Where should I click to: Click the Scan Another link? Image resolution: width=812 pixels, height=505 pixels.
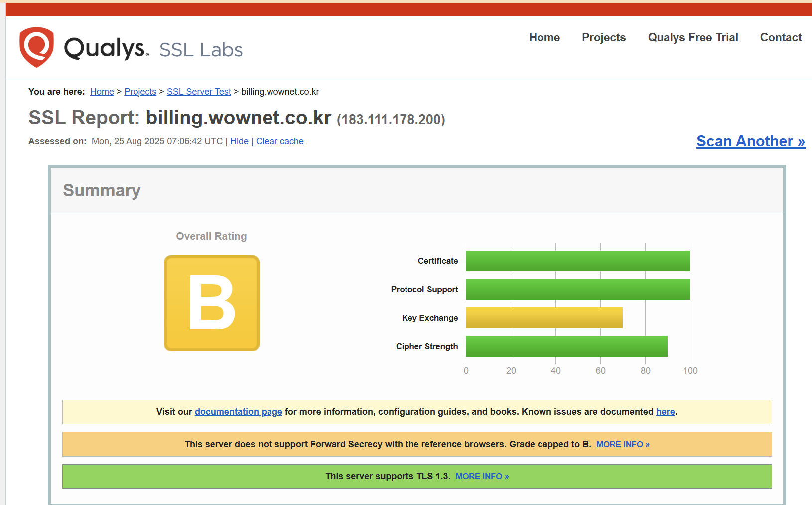coord(751,141)
